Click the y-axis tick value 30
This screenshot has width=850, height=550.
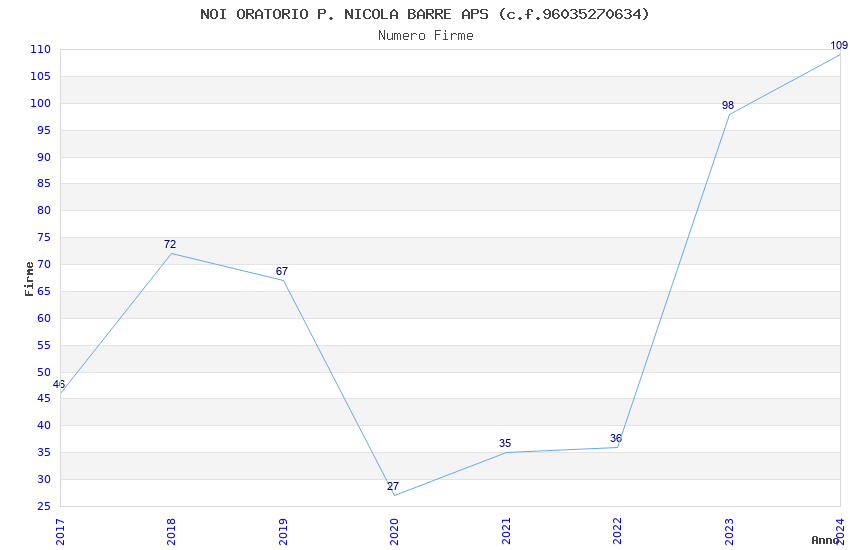pos(44,479)
